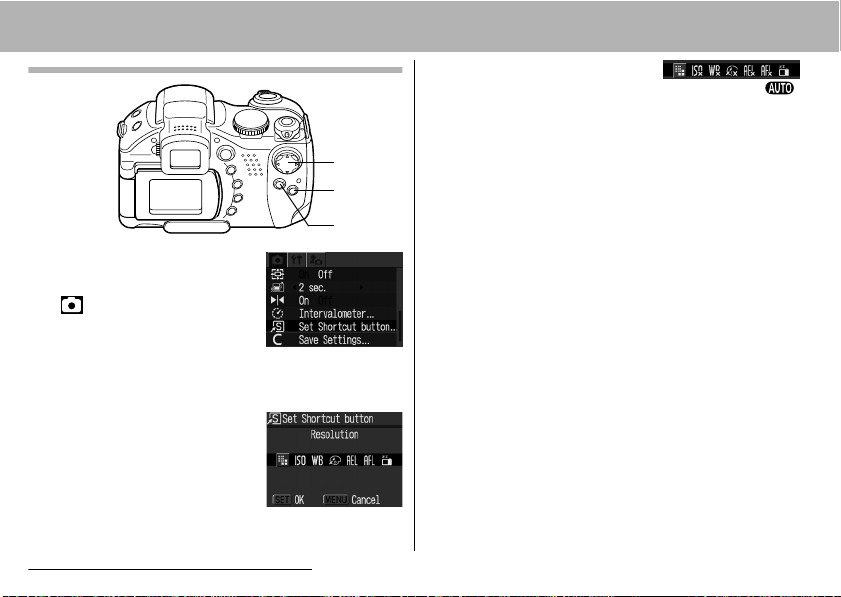The image size is (841, 597).
Task: Select the Resolution icon in the Set Shortcut screen
Action: [x=282, y=460]
